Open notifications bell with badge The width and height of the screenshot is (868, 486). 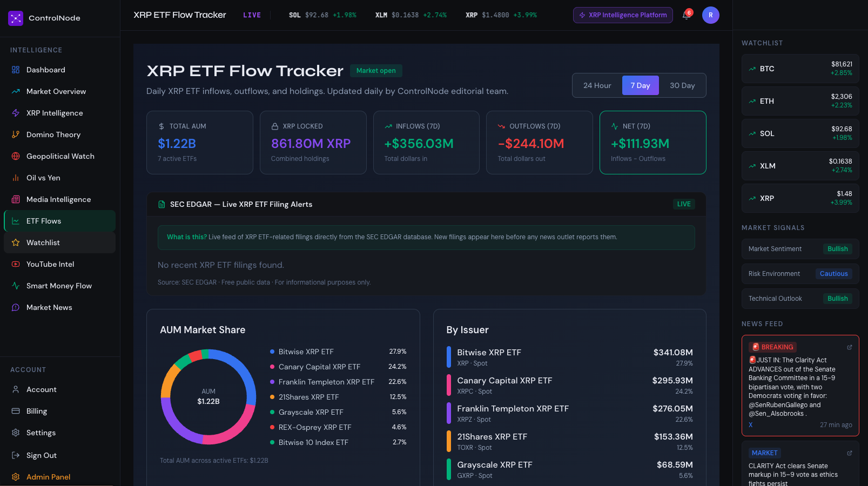(x=687, y=15)
